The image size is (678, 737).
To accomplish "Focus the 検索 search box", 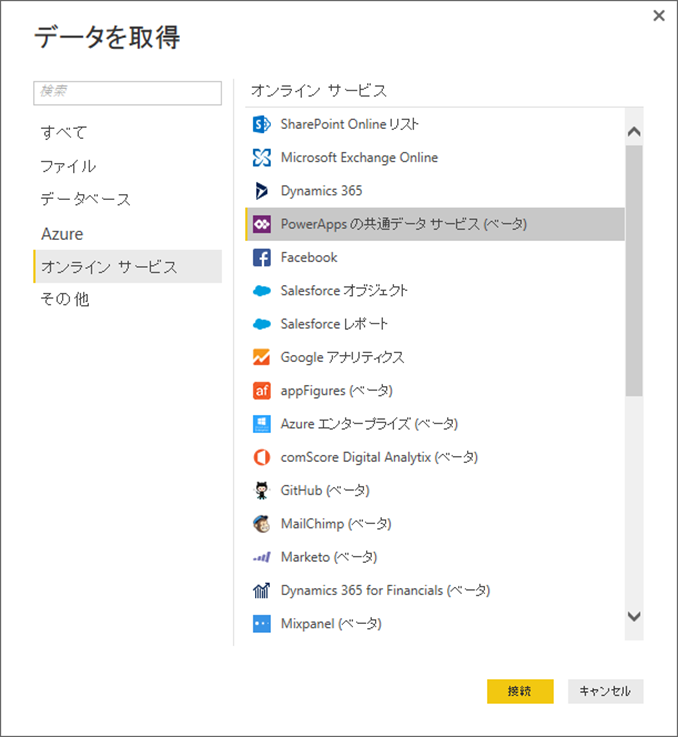I will [127, 93].
